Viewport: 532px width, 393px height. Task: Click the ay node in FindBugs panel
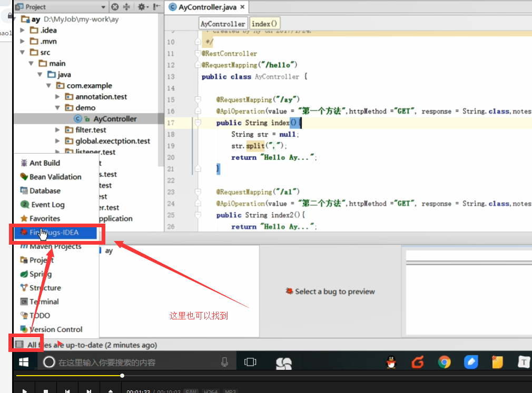pos(109,251)
